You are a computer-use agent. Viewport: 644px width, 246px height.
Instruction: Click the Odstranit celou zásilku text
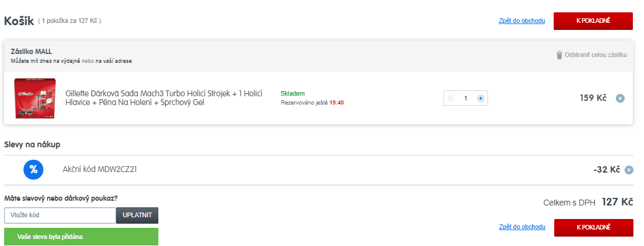coord(595,55)
